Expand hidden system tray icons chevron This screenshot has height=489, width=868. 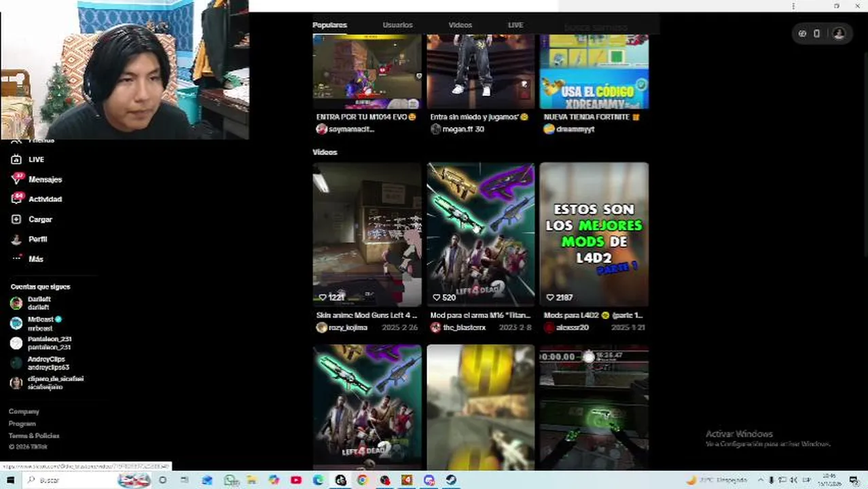(760, 480)
